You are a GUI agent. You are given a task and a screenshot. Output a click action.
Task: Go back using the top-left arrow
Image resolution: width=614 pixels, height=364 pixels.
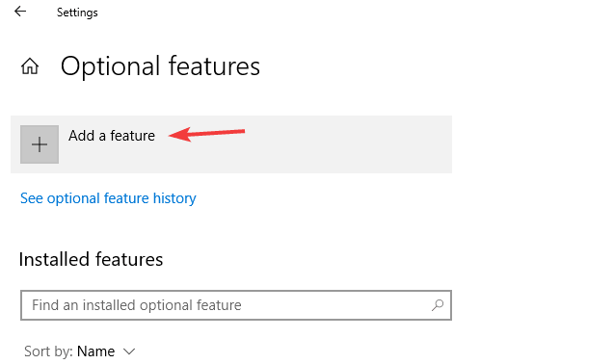click(x=20, y=12)
